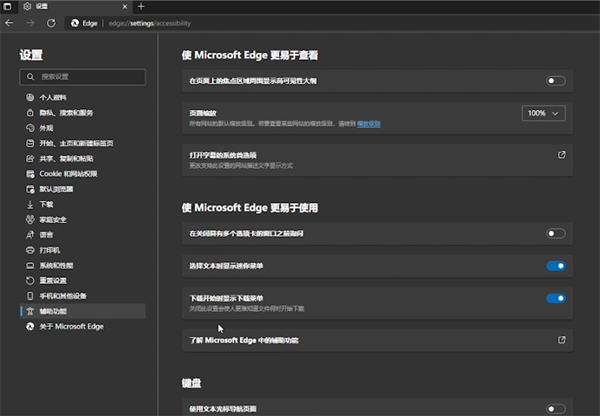
Task: Click the share icon for 共享、复制和粘贴
Action: (30, 158)
